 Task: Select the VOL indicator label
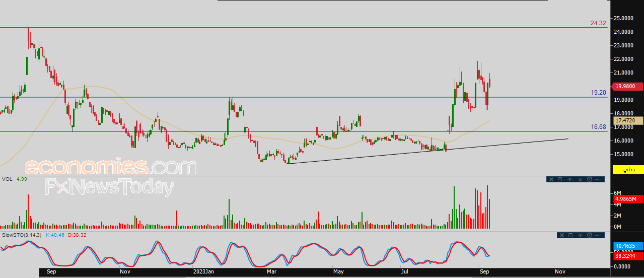coord(7,179)
